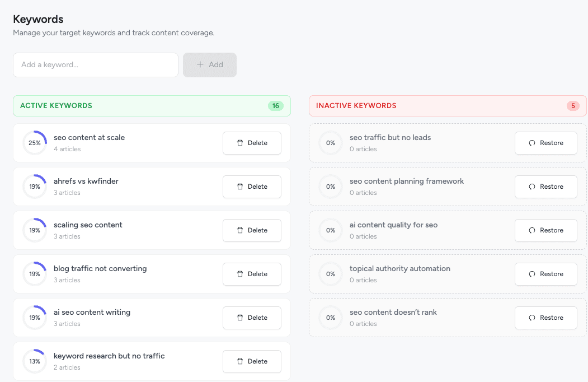Click trash icon for 'scaling seo content'

(x=240, y=230)
